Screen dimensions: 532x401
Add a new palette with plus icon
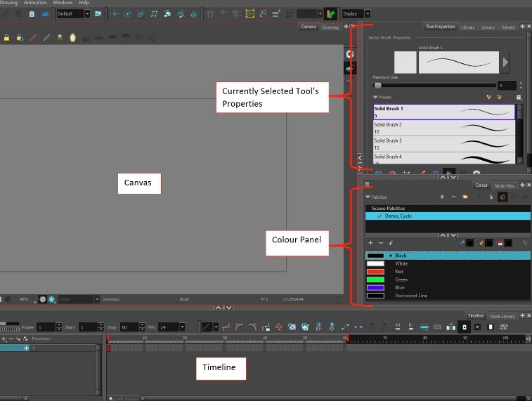442,197
